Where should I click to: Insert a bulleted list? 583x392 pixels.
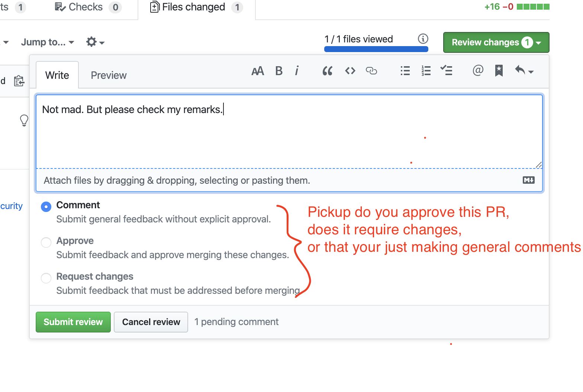click(x=405, y=71)
